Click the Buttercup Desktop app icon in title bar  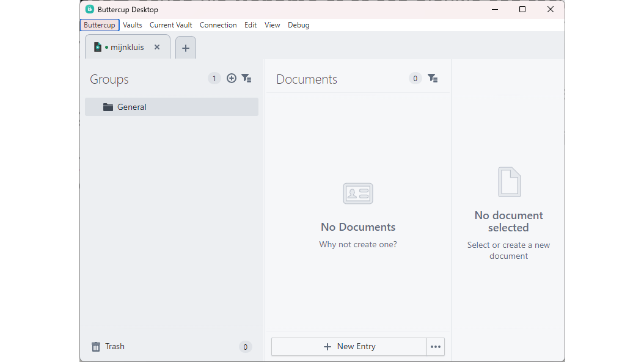click(x=90, y=9)
